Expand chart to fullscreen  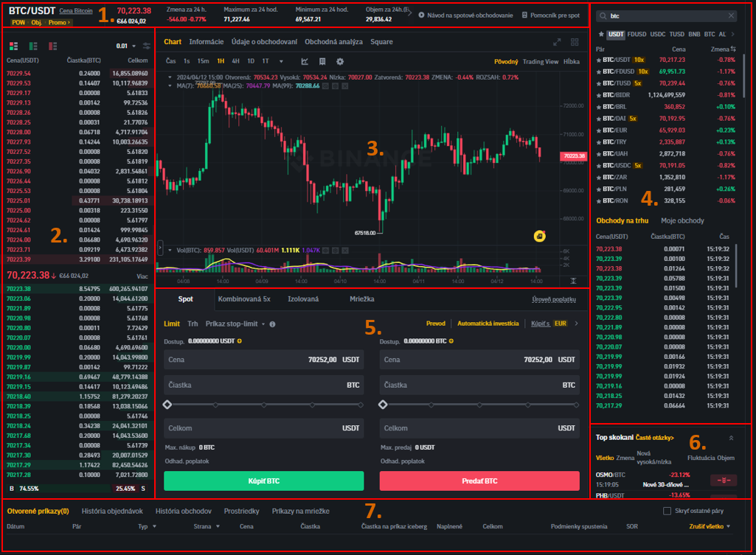coord(557,42)
